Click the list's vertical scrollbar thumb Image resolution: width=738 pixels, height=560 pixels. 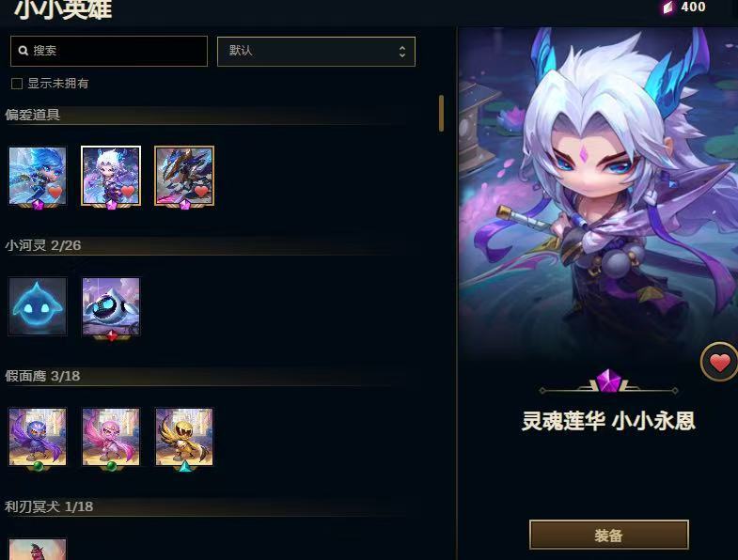441,113
